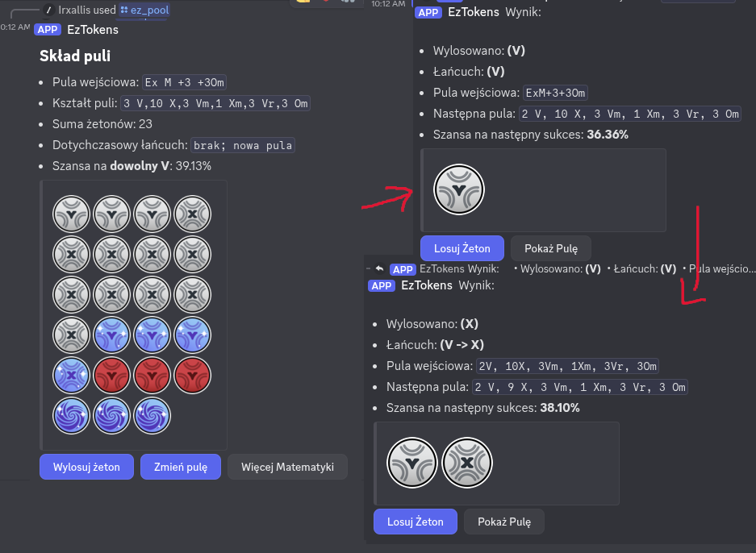This screenshot has width=756, height=553.
Task: Click the lone V token in 36.36% result
Action: [x=458, y=190]
